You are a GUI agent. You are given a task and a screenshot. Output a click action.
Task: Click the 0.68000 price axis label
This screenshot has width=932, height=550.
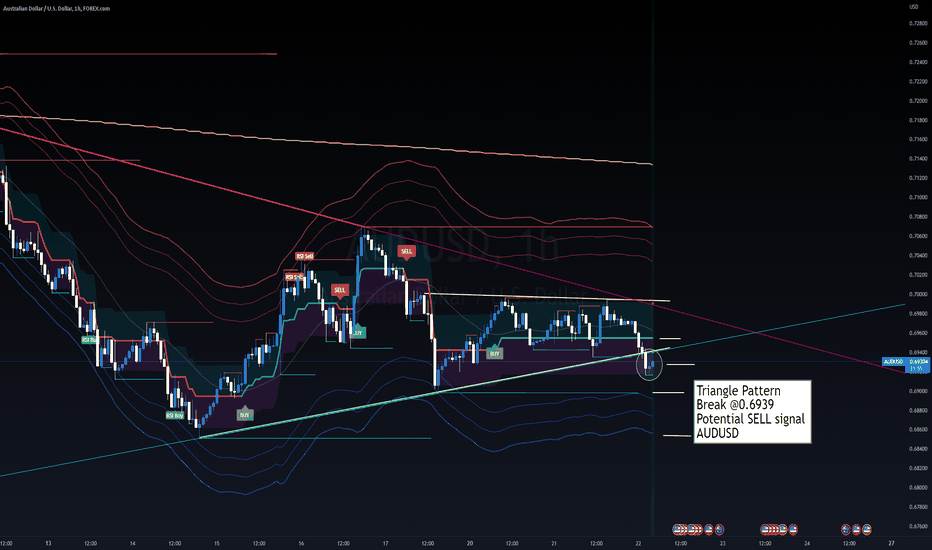pyautogui.click(x=918, y=488)
